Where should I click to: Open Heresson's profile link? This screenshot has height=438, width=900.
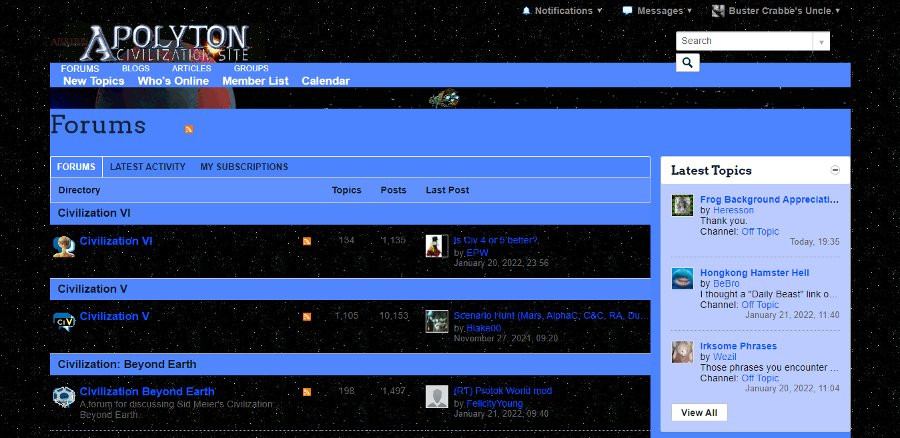733,210
